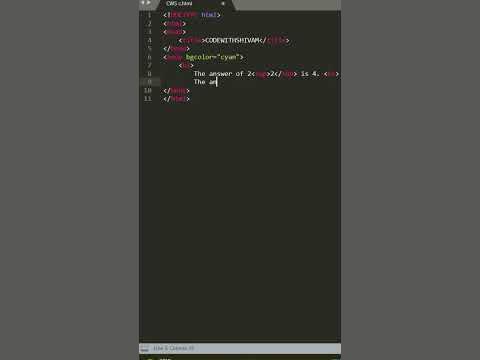Click the line and column status text
The height and width of the screenshot is (360, 480).
pos(173,348)
